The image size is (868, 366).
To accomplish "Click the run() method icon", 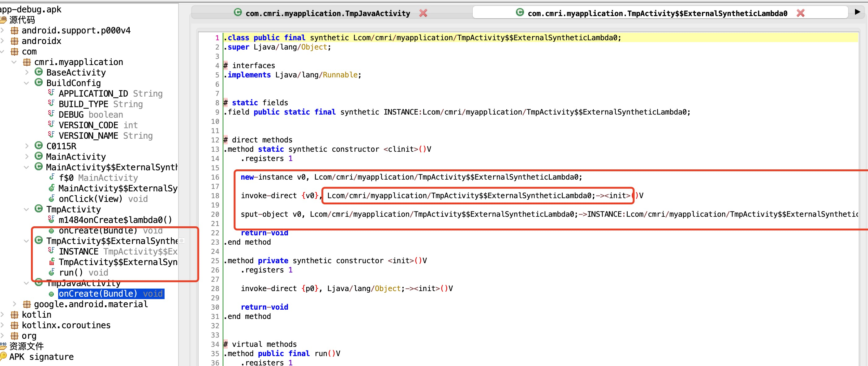I will tap(52, 272).
